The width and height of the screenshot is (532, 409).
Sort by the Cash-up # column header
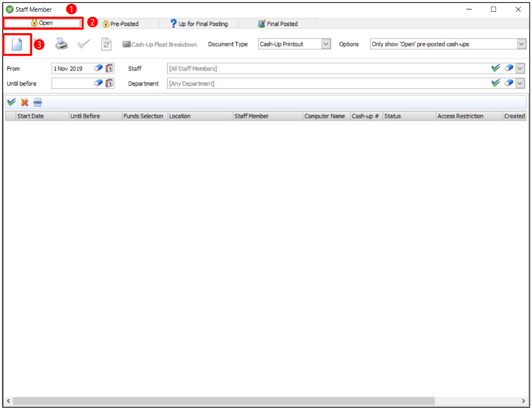click(367, 116)
